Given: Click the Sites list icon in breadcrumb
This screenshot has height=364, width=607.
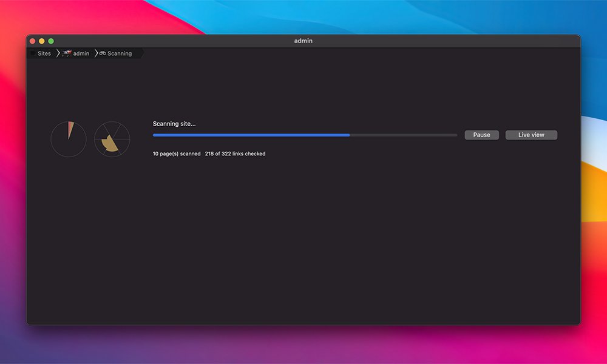Looking at the screenshot, I should pyautogui.click(x=33, y=53).
